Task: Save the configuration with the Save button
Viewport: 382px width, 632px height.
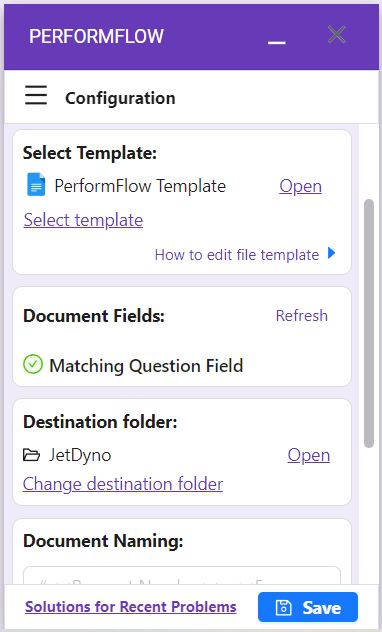Action: (308, 607)
